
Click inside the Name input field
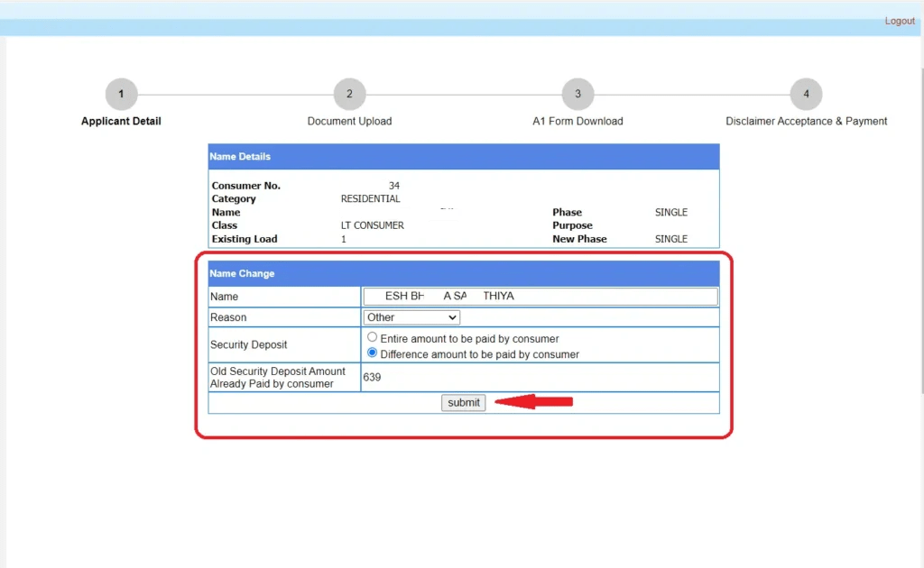540,296
